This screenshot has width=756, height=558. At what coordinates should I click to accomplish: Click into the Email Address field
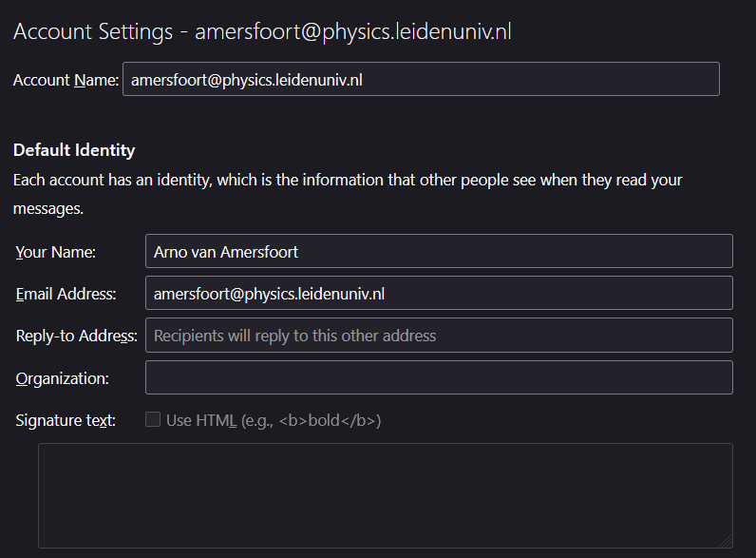[439, 294]
